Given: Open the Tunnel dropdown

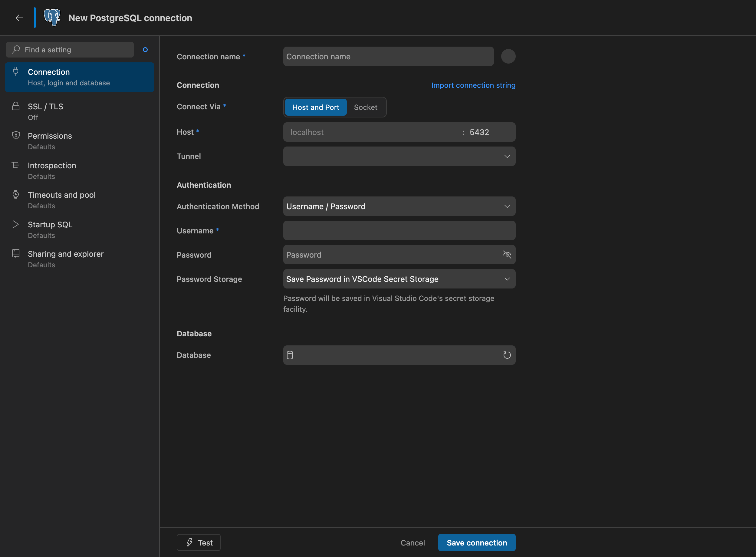Looking at the screenshot, I should point(399,156).
